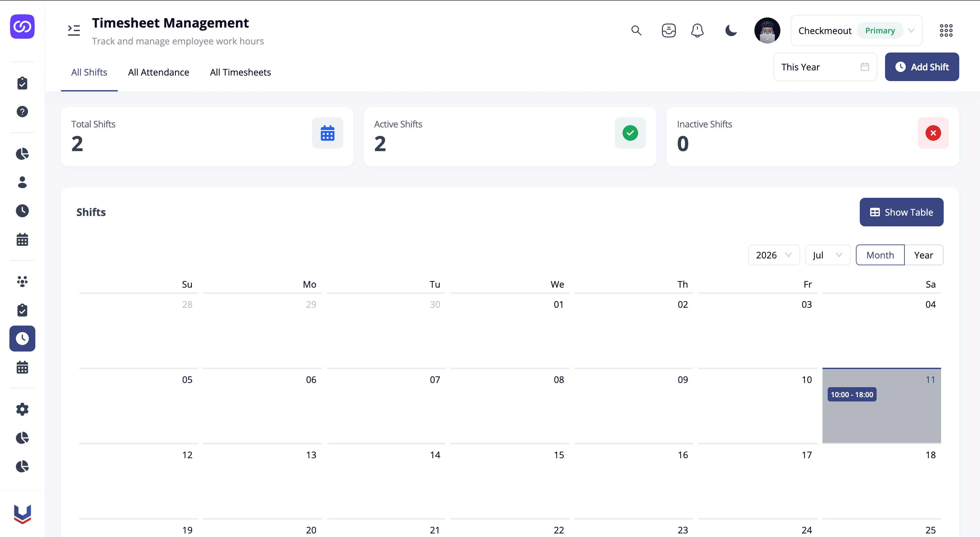The height and width of the screenshot is (537, 980).
Task: Click the Add Shift button
Action: coord(922,67)
